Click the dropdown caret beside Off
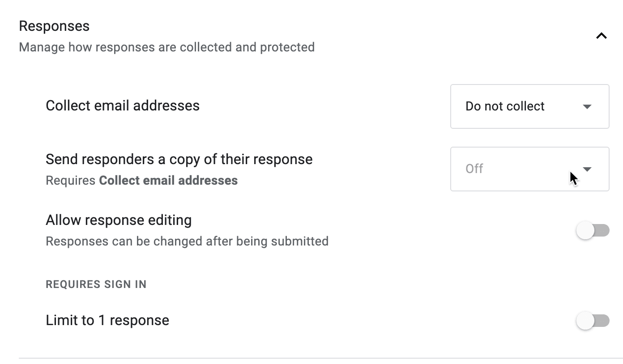Image resolution: width=623 pixels, height=364 pixels. (588, 169)
